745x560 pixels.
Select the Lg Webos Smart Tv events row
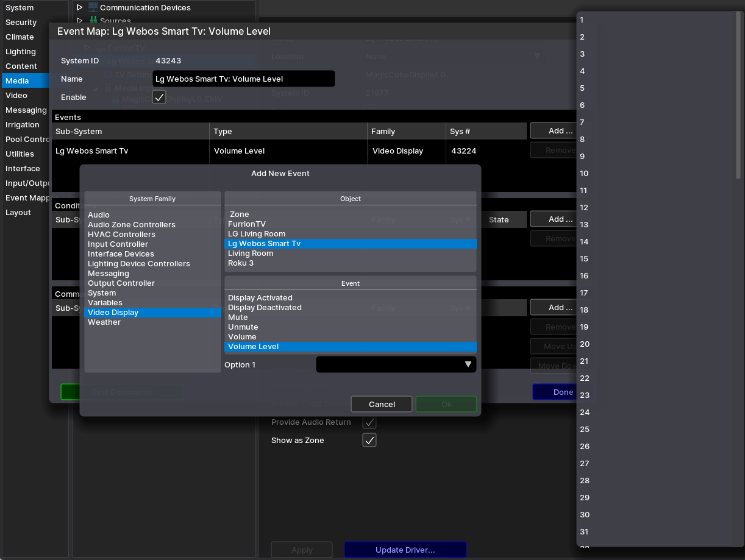[x=290, y=151]
